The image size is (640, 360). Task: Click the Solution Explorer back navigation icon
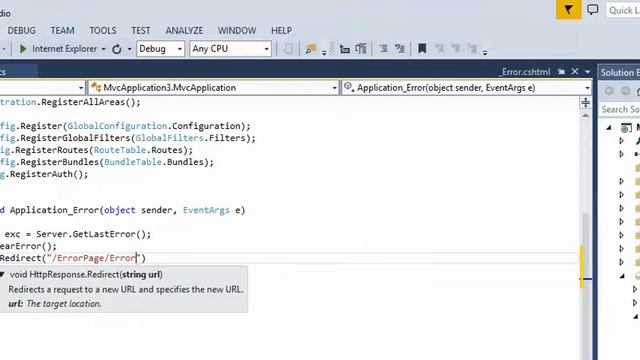pos(609,91)
